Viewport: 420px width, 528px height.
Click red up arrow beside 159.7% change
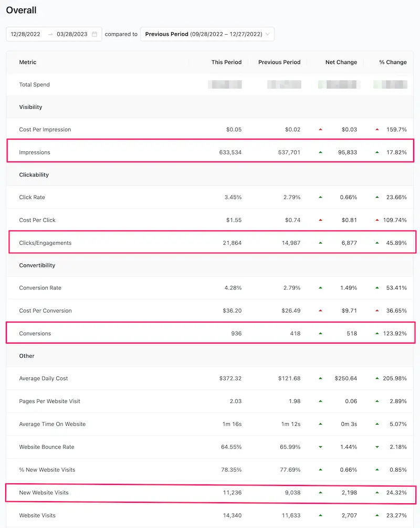click(x=377, y=129)
